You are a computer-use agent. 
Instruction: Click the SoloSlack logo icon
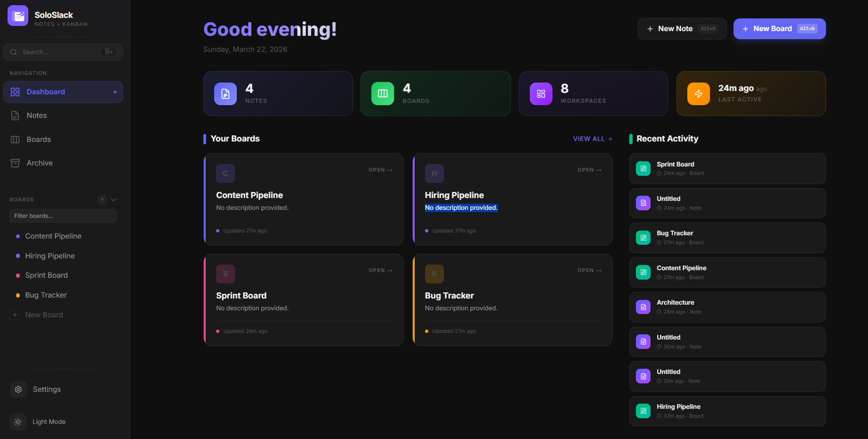[17, 16]
